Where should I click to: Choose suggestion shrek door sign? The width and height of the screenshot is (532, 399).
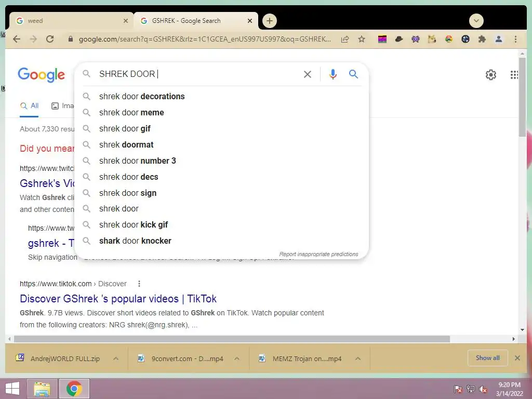[221, 193]
